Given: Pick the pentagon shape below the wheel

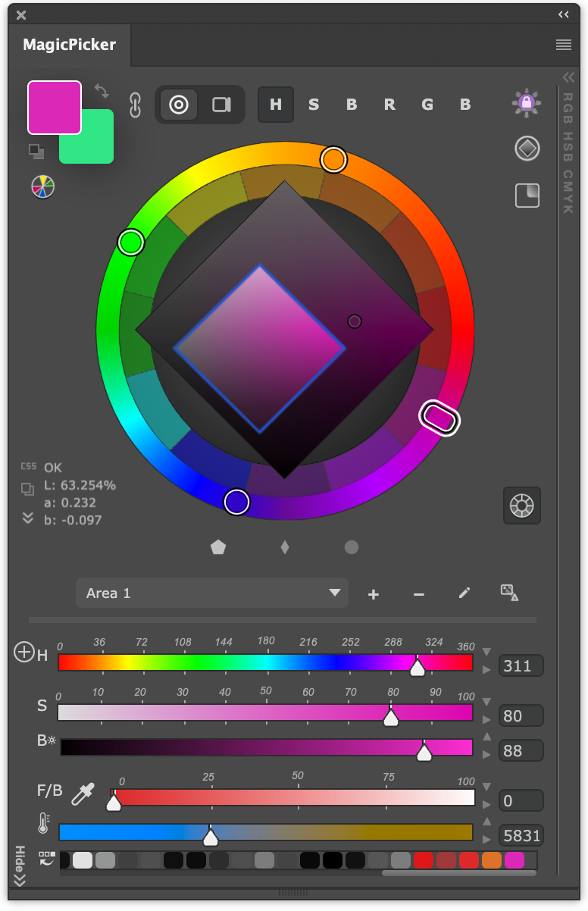Looking at the screenshot, I should (218, 547).
